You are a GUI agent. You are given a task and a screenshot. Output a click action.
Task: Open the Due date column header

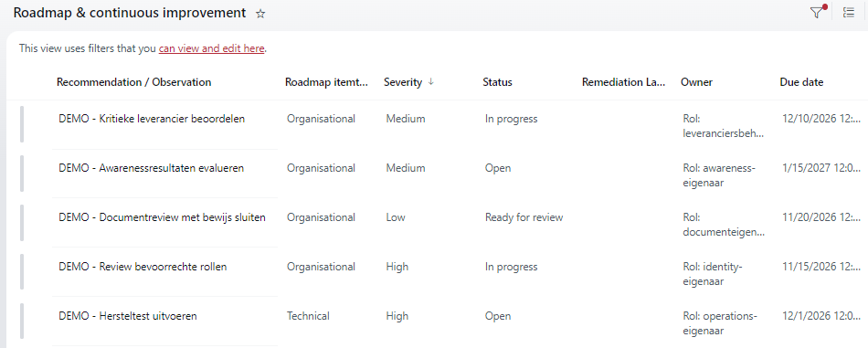click(801, 82)
